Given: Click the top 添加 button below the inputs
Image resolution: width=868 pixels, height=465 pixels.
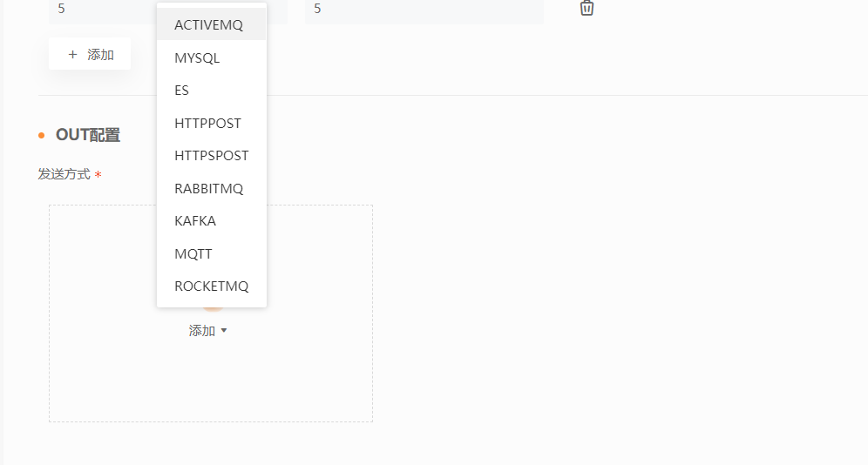Looking at the screenshot, I should pyautogui.click(x=90, y=54).
